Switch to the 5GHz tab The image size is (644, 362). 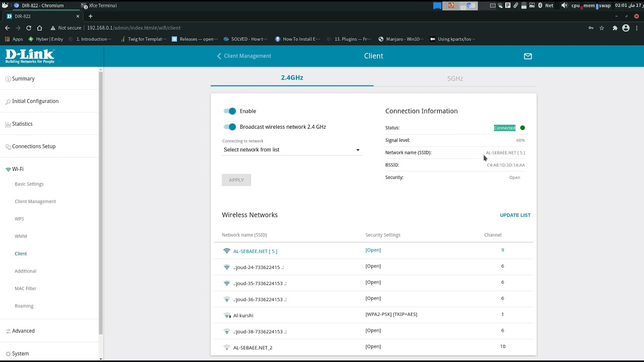click(x=455, y=78)
